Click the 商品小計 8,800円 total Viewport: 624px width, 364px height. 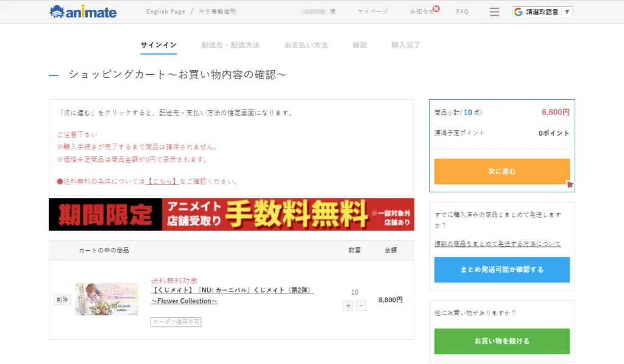click(x=555, y=112)
